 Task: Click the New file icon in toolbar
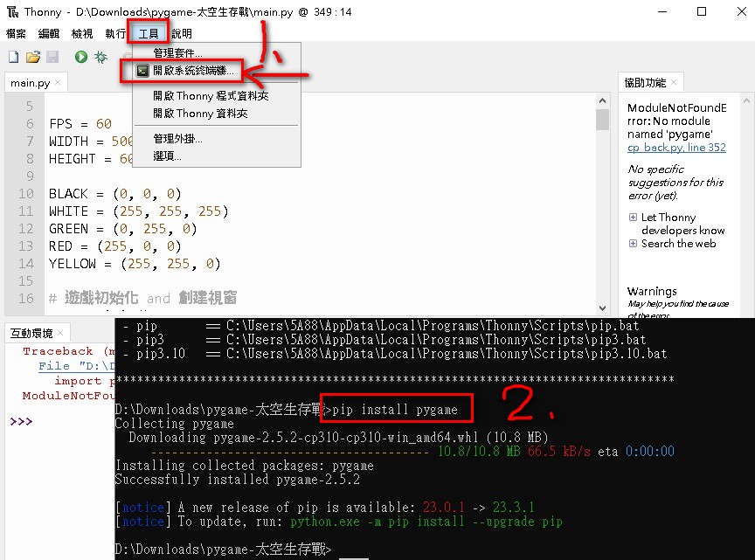pos(13,58)
